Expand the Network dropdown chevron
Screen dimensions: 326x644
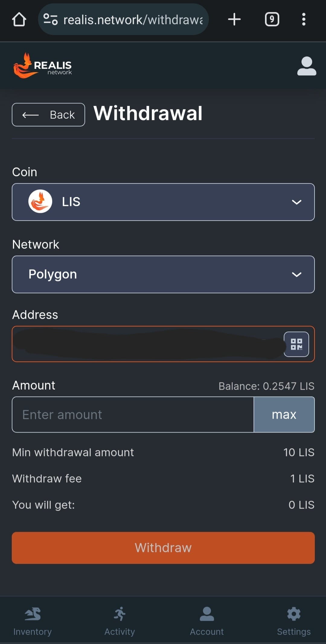click(x=296, y=274)
